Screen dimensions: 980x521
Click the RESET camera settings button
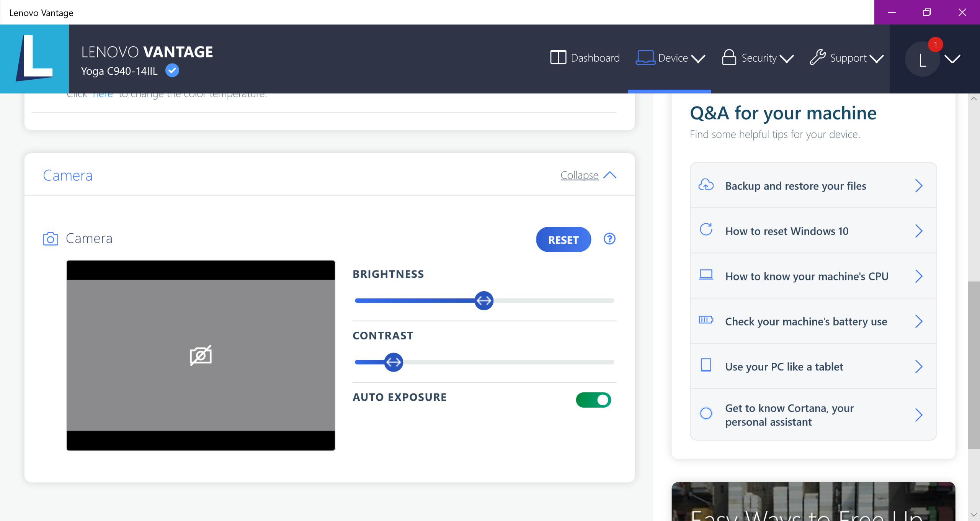point(563,239)
